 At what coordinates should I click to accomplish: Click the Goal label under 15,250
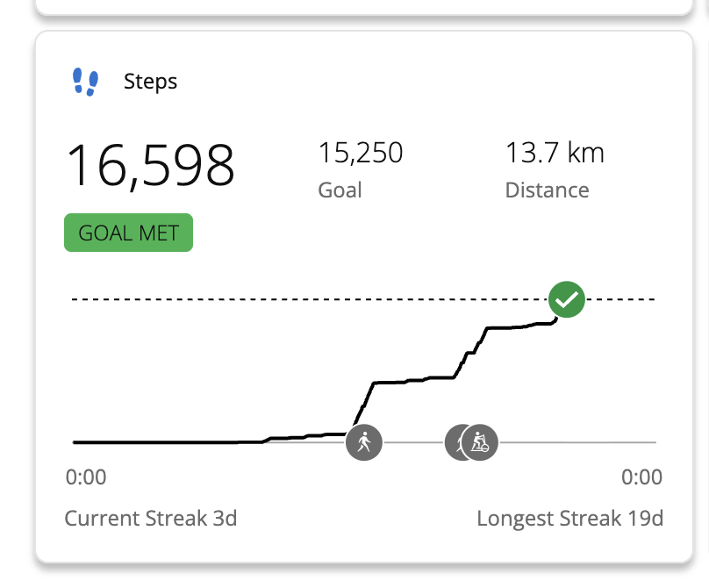(x=340, y=190)
